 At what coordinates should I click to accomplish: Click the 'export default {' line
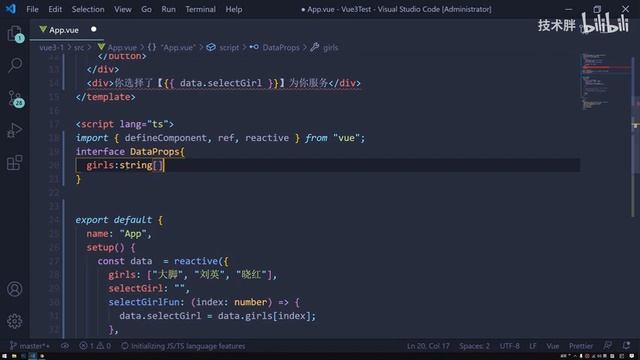point(119,220)
